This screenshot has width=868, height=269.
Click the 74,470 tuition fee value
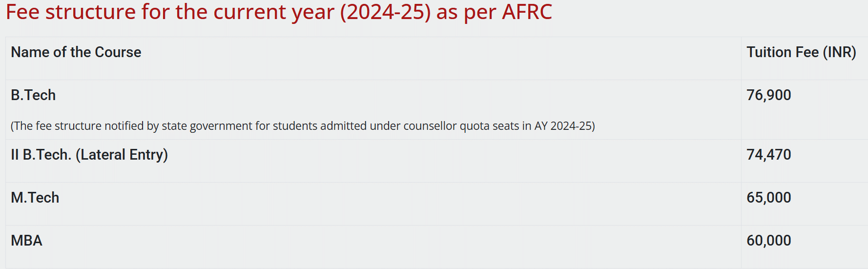(768, 155)
